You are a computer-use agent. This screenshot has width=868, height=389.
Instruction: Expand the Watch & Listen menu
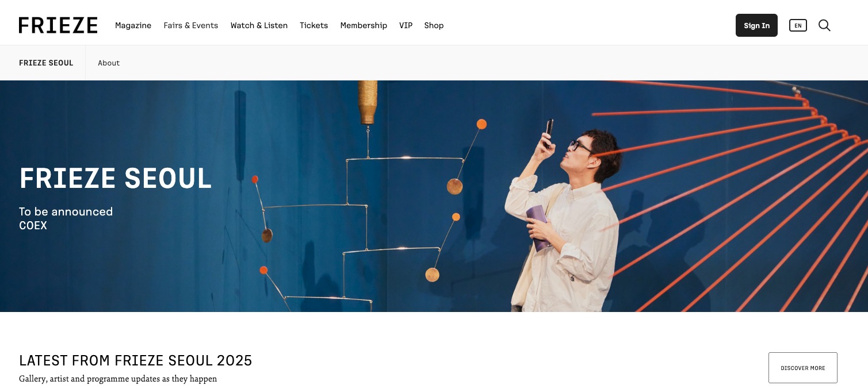[259, 25]
